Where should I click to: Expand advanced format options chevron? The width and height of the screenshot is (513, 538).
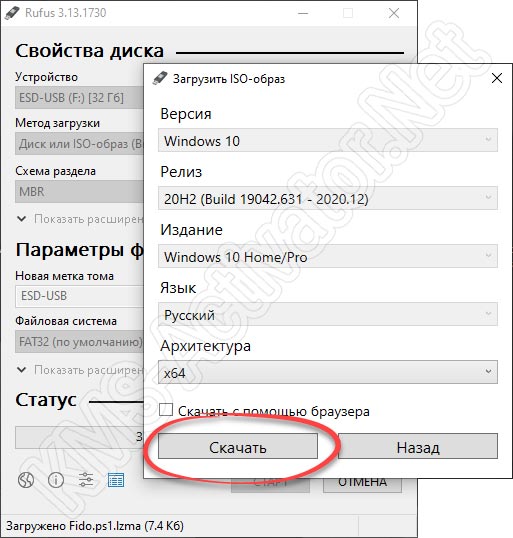[x=22, y=370]
